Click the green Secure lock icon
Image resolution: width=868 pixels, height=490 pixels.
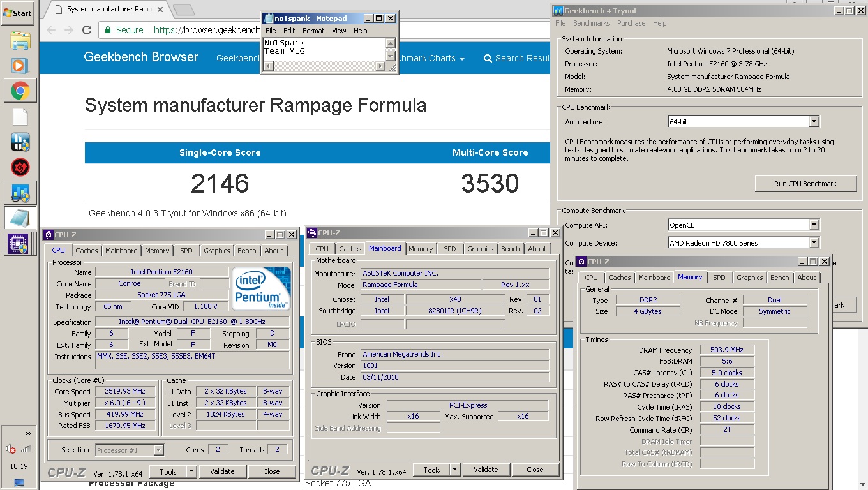(x=108, y=30)
